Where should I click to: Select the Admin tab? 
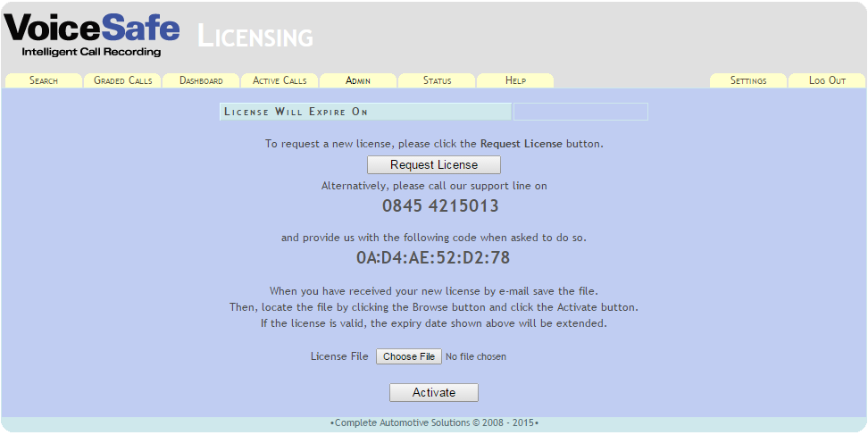tap(358, 80)
